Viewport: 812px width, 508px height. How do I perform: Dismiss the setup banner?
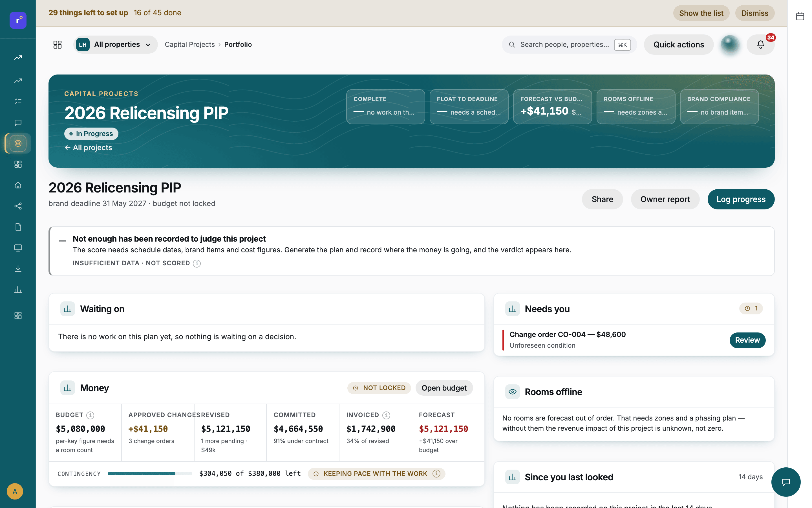754,13
